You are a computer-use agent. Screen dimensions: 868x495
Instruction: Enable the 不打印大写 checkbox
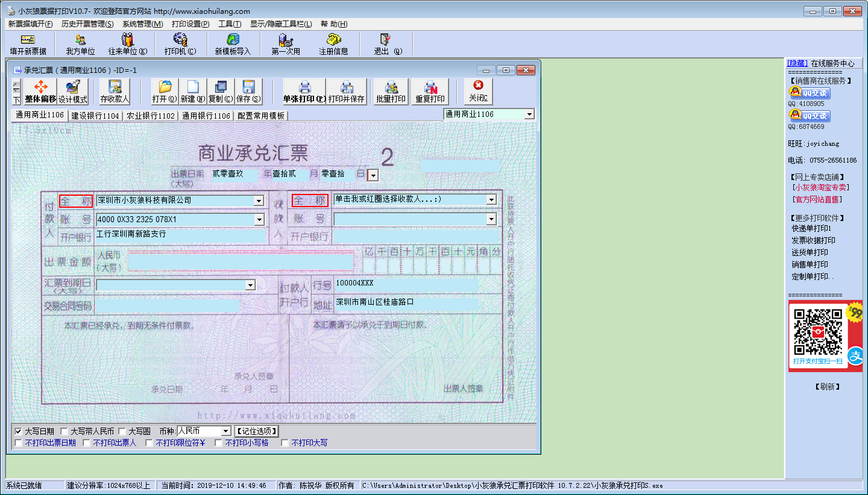click(285, 443)
